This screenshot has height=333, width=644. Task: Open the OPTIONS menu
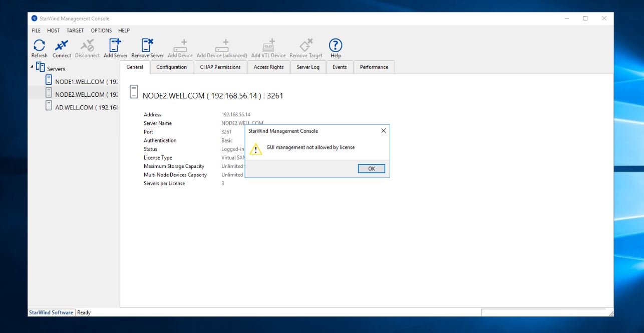point(101,31)
